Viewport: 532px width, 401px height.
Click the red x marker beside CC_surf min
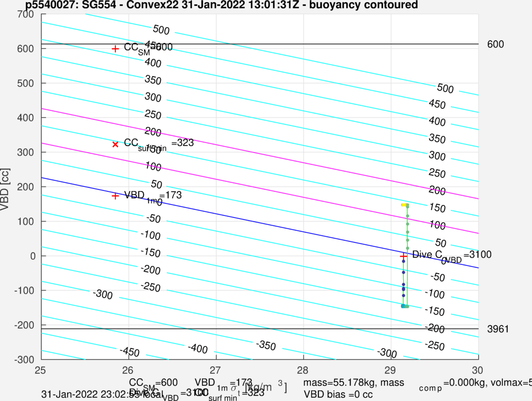[x=115, y=145]
